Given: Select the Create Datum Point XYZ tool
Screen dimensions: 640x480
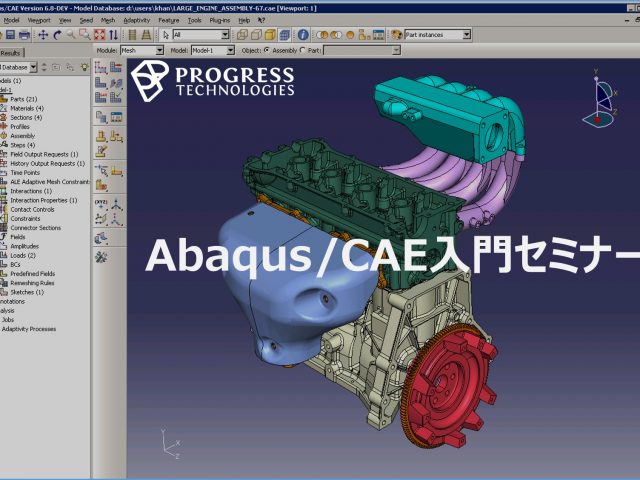Looking at the screenshot, I should click(101, 204).
